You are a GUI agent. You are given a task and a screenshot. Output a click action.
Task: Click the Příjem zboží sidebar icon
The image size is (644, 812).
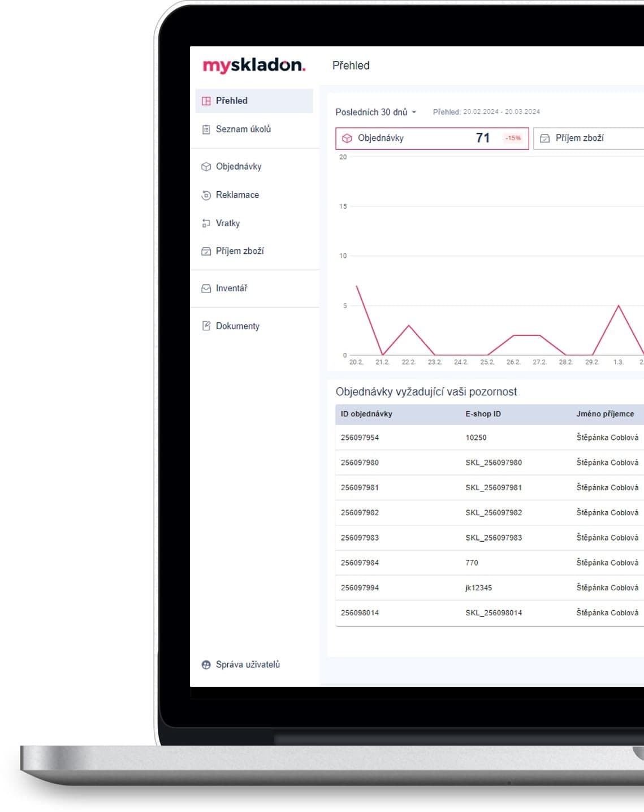206,250
